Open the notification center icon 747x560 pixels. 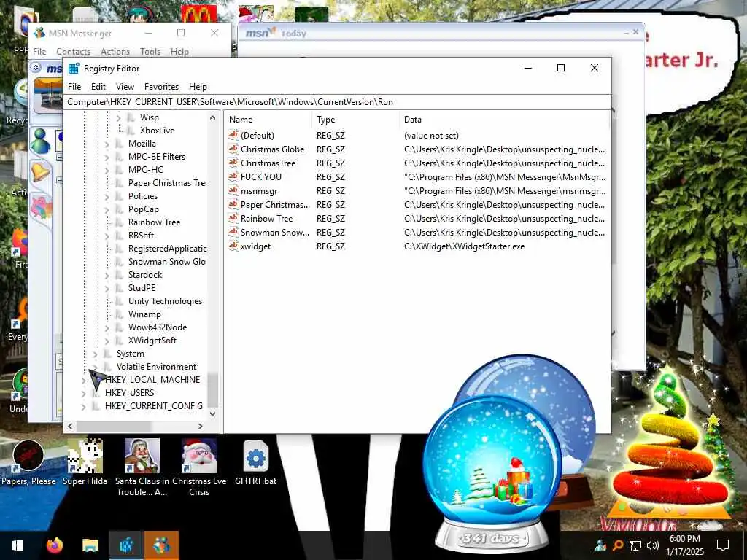(723, 545)
